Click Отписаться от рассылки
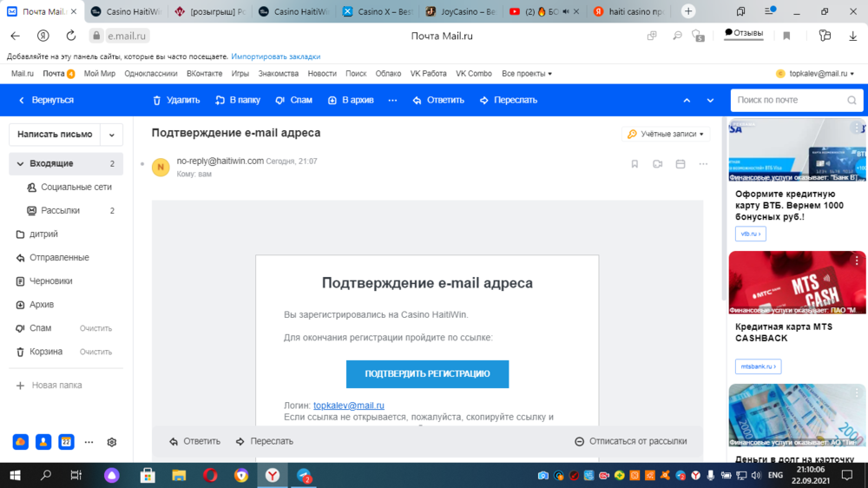The width and height of the screenshot is (868, 488). click(631, 441)
